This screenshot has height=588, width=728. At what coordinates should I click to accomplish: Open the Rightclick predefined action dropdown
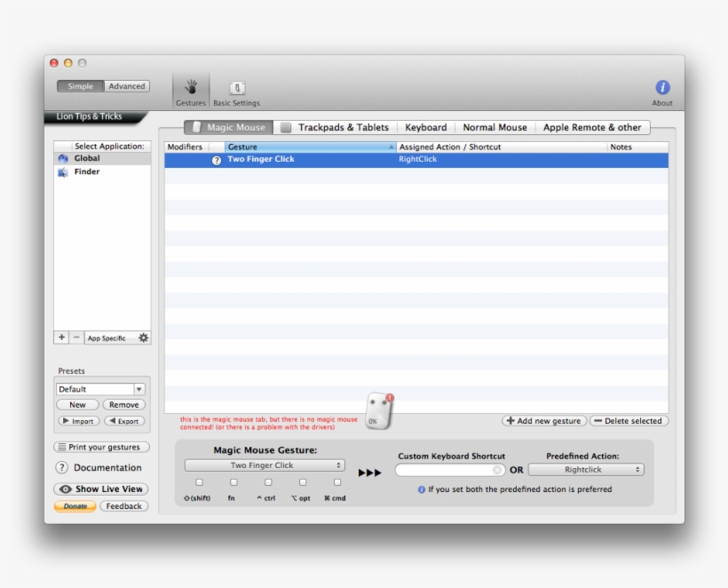tap(586, 470)
